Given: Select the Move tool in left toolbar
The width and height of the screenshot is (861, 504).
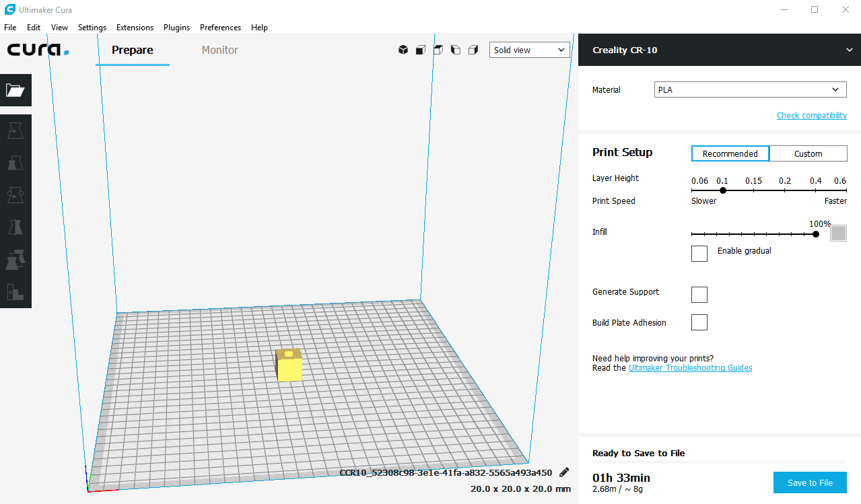Looking at the screenshot, I should [x=15, y=130].
